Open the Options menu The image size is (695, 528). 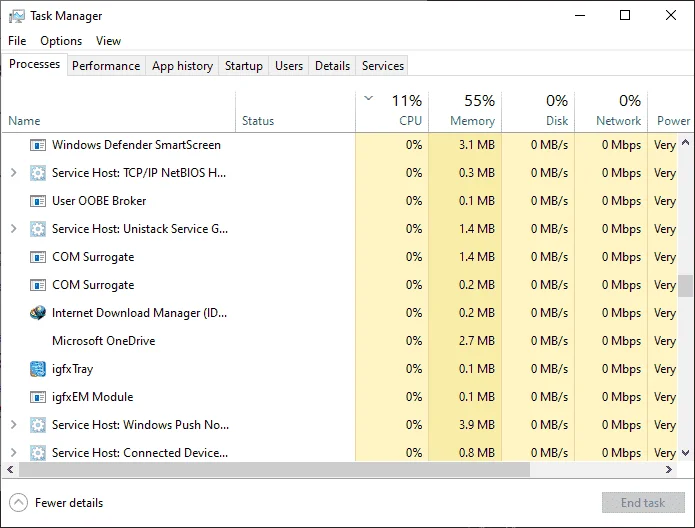coord(61,41)
